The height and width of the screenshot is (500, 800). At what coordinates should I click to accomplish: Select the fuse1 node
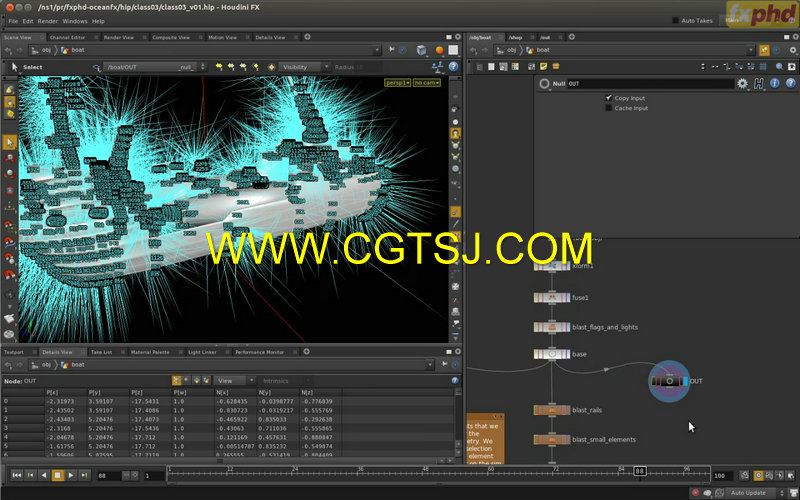coord(552,297)
